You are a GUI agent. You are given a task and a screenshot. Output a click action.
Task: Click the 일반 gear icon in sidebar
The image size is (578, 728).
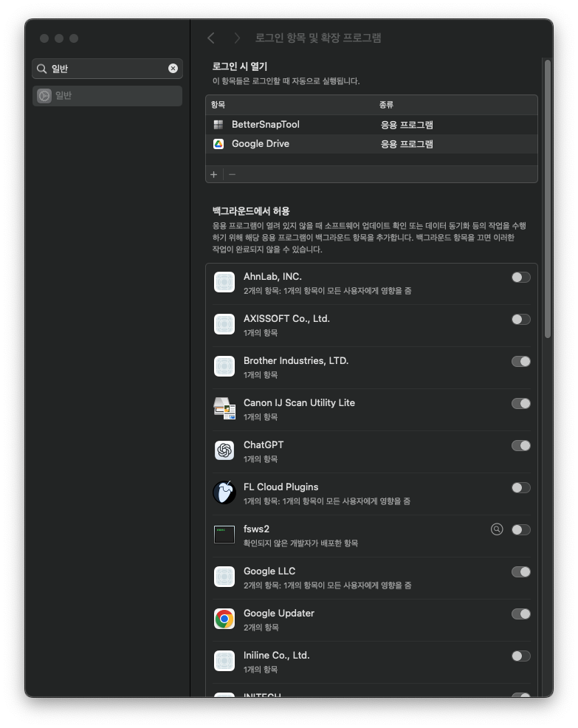point(44,96)
